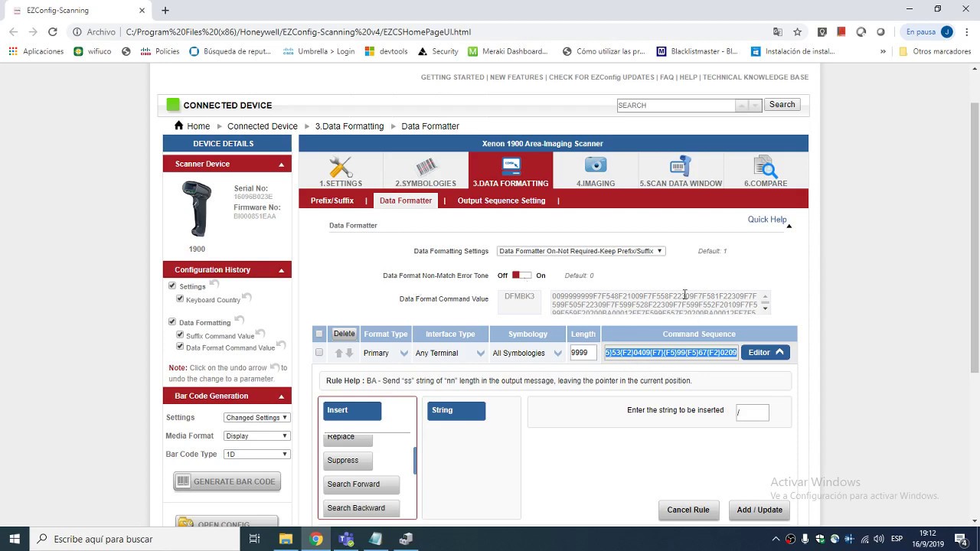Image resolution: width=980 pixels, height=551 pixels.
Task: Click the Editor button
Action: point(765,352)
